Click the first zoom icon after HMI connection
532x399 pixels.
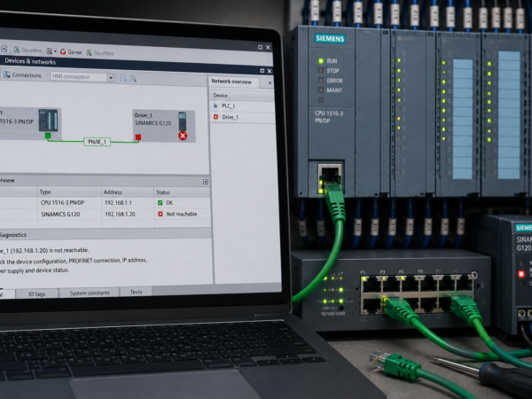tap(123, 78)
